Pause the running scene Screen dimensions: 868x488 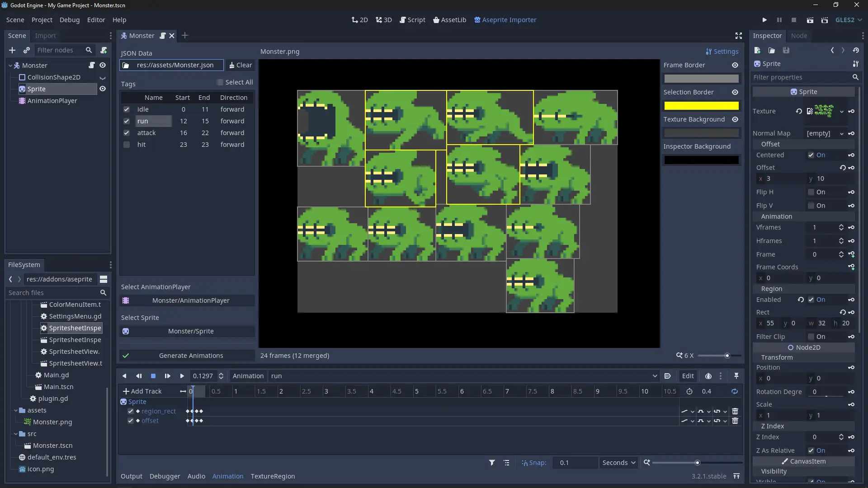[779, 20]
